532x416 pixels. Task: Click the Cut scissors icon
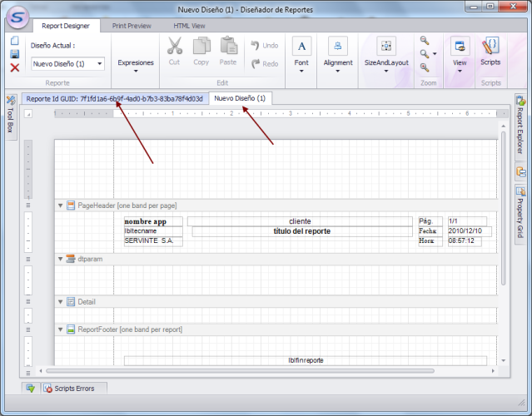click(x=174, y=47)
